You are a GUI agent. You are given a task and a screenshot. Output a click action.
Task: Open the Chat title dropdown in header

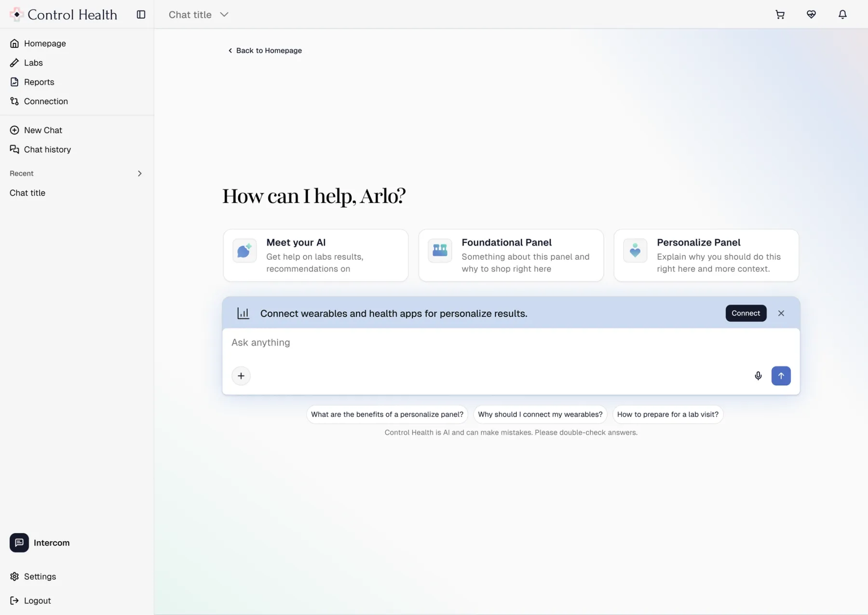pyautogui.click(x=198, y=14)
